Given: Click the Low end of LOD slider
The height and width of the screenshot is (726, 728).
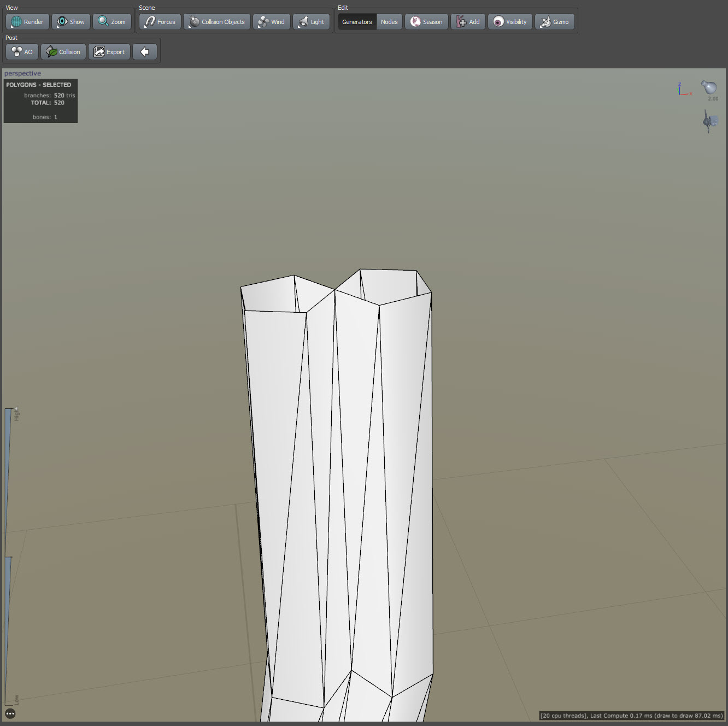Looking at the screenshot, I should [16, 700].
